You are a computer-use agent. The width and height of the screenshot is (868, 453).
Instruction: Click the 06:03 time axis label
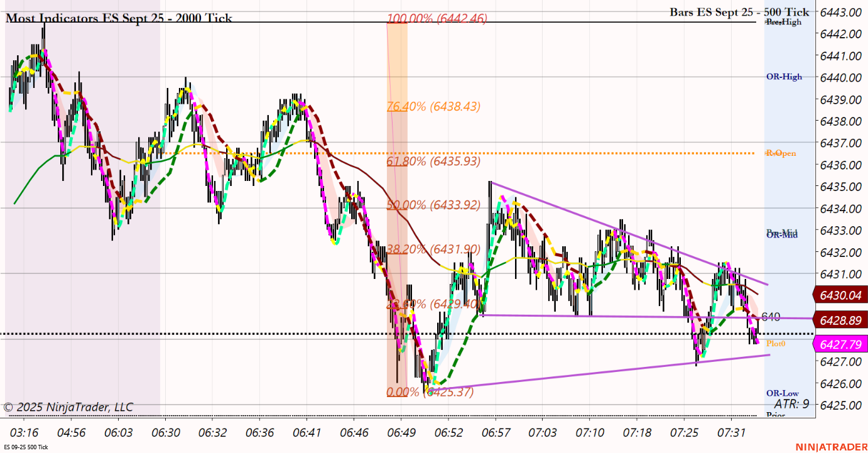point(118,433)
